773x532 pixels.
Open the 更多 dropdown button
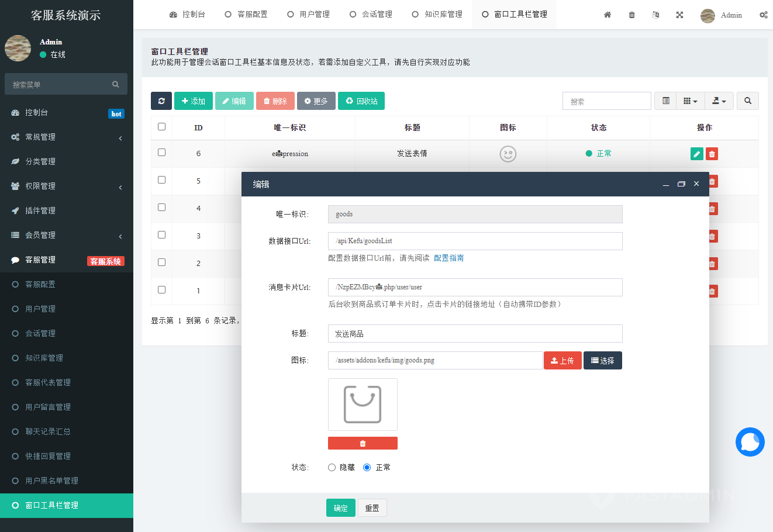[316, 101]
